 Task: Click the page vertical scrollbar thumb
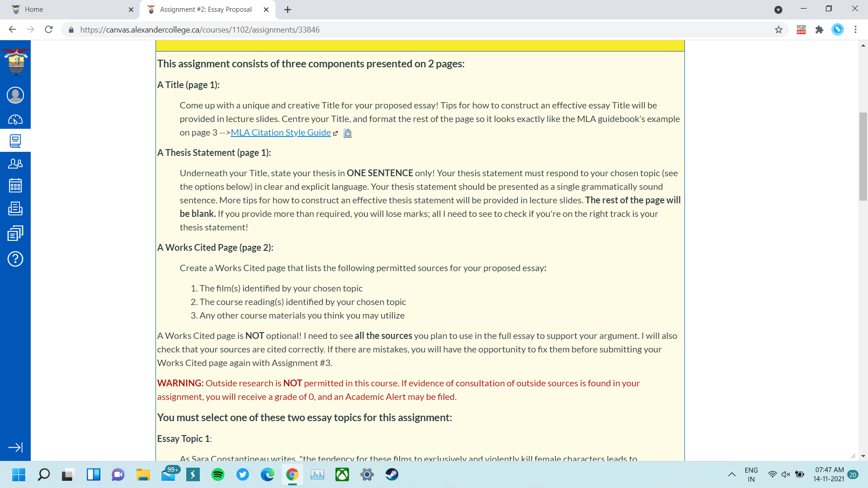863,156
